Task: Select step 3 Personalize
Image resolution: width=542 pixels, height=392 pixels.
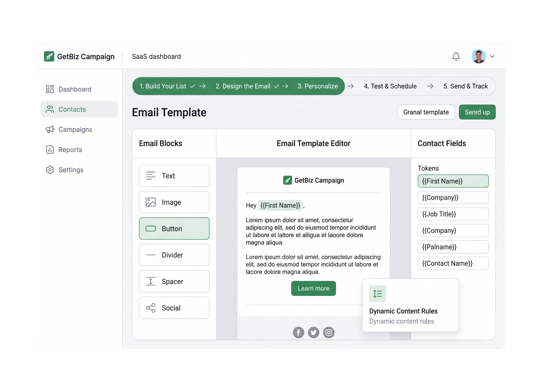Action: [317, 86]
